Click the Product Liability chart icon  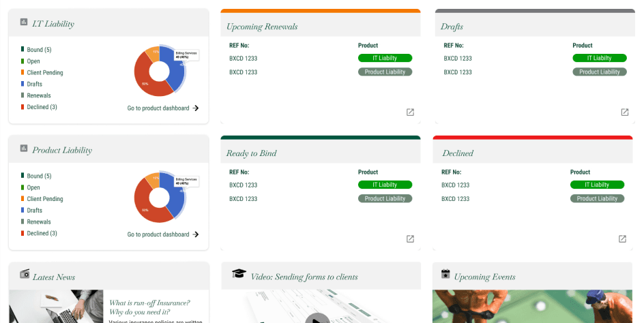click(24, 149)
